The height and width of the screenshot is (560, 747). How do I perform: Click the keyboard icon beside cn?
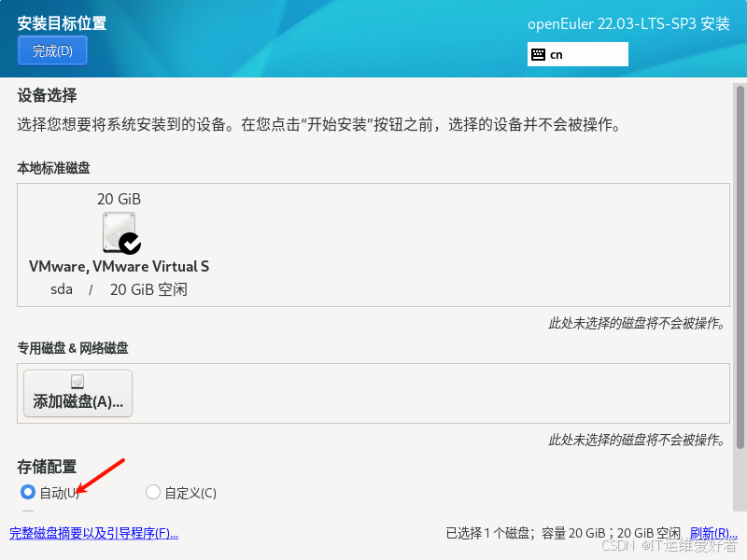(538, 55)
